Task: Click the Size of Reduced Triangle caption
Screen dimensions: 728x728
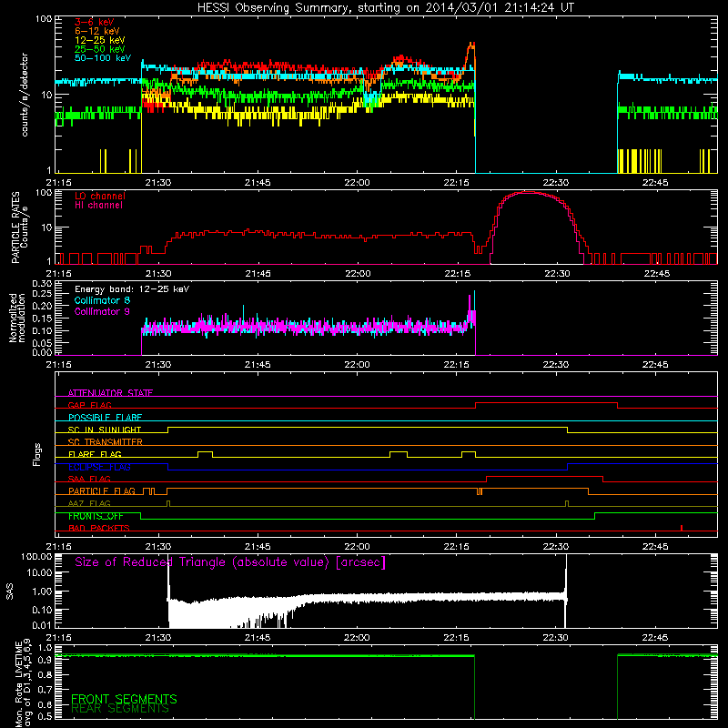Action: [x=230, y=562]
